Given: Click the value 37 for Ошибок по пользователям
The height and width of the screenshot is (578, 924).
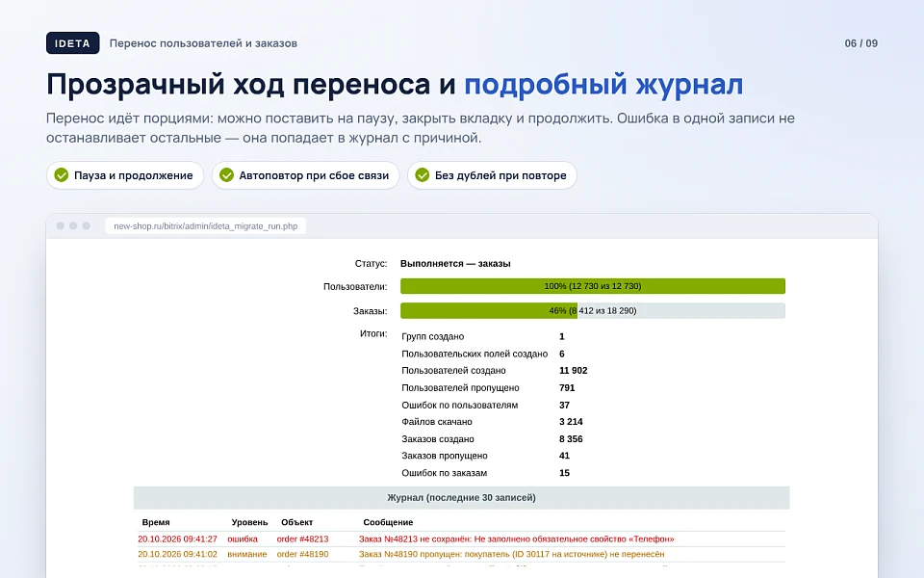Looking at the screenshot, I should [x=564, y=406].
